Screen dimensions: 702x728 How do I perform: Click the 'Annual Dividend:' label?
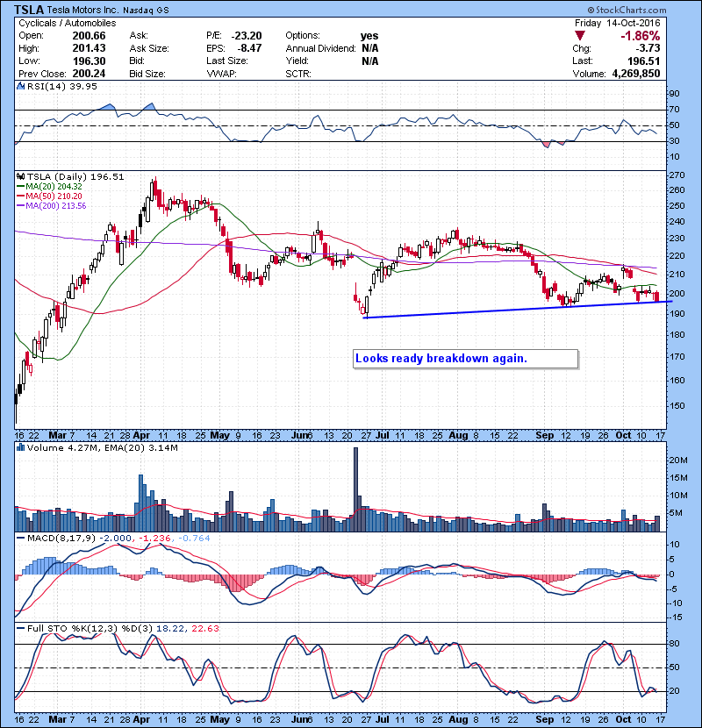[x=320, y=48]
